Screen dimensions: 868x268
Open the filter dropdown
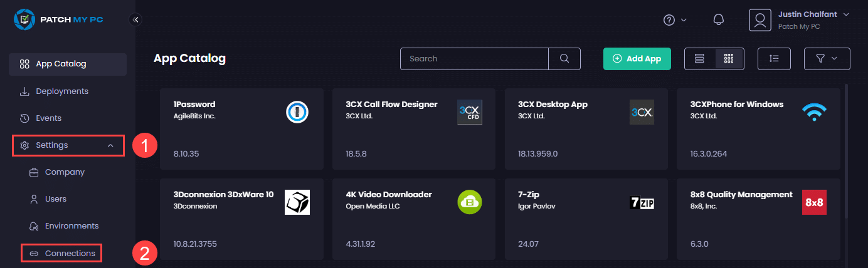pyautogui.click(x=827, y=59)
